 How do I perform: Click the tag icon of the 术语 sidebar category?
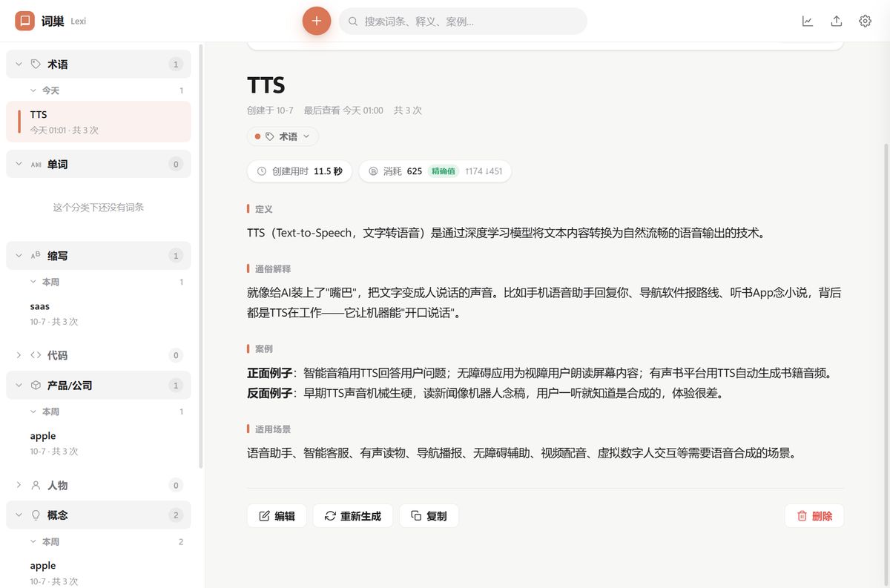(x=36, y=65)
